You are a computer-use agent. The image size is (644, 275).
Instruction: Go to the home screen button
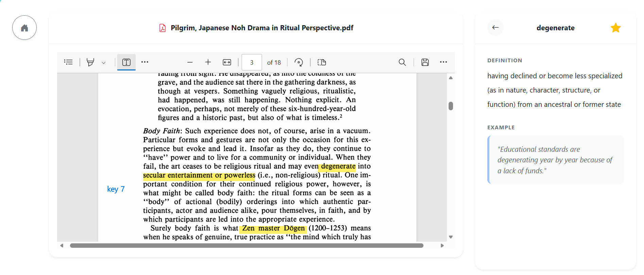(x=24, y=28)
